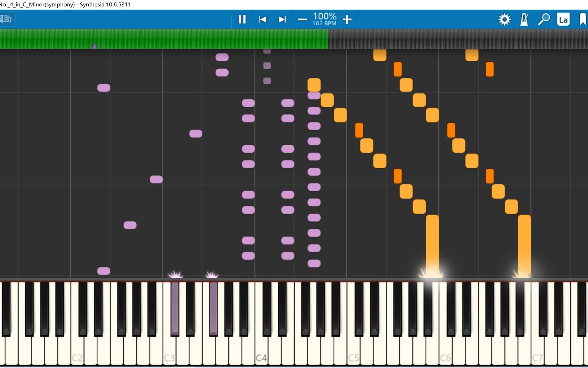Open settings gear icon
Image resolution: width=588 pixels, height=368 pixels.
coord(505,19)
